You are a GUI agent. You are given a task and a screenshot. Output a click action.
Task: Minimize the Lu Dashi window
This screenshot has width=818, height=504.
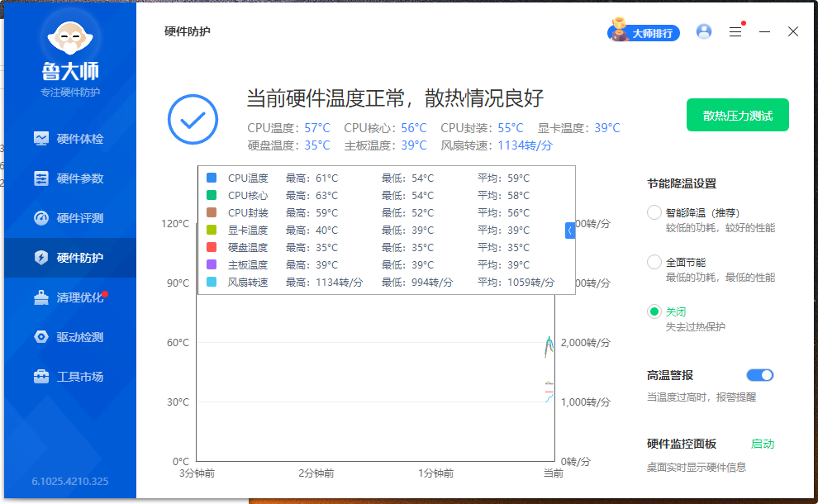point(765,32)
